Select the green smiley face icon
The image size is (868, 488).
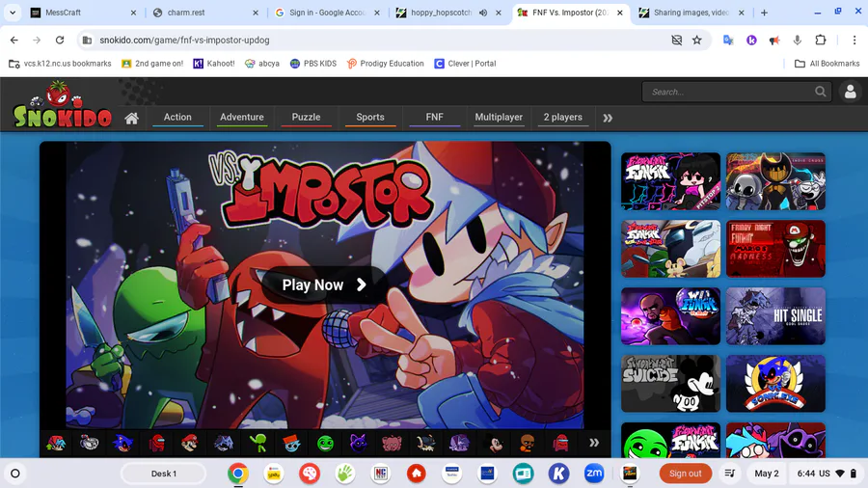click(x=325, y=443)
